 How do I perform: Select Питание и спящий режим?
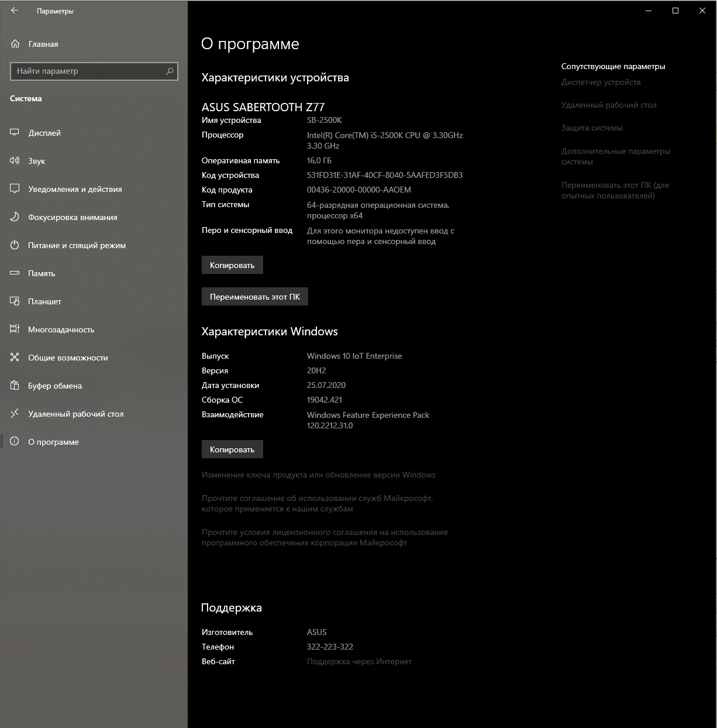(x=94, y=245)
